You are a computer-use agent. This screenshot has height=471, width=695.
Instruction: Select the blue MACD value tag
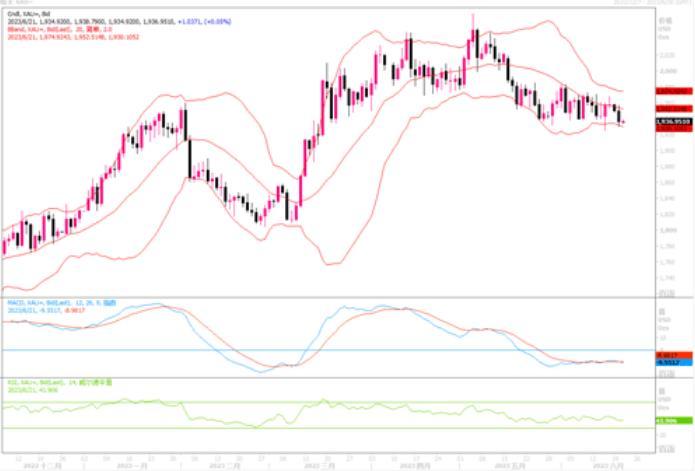[668, 362]
